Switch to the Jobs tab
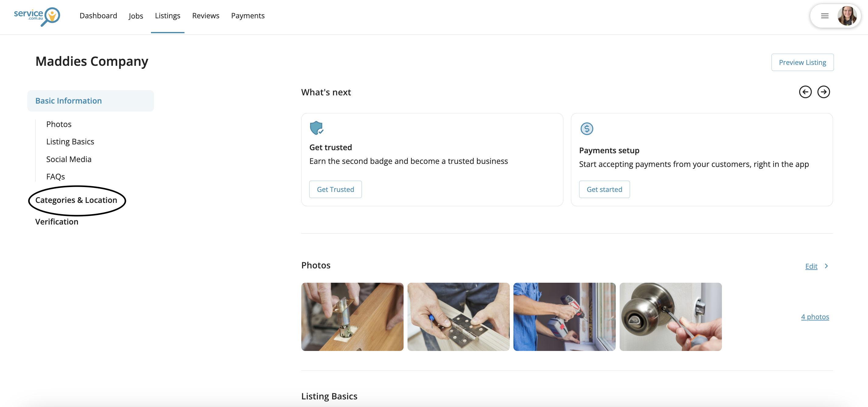This screenshot has height=407, width=868. (135, 16)
